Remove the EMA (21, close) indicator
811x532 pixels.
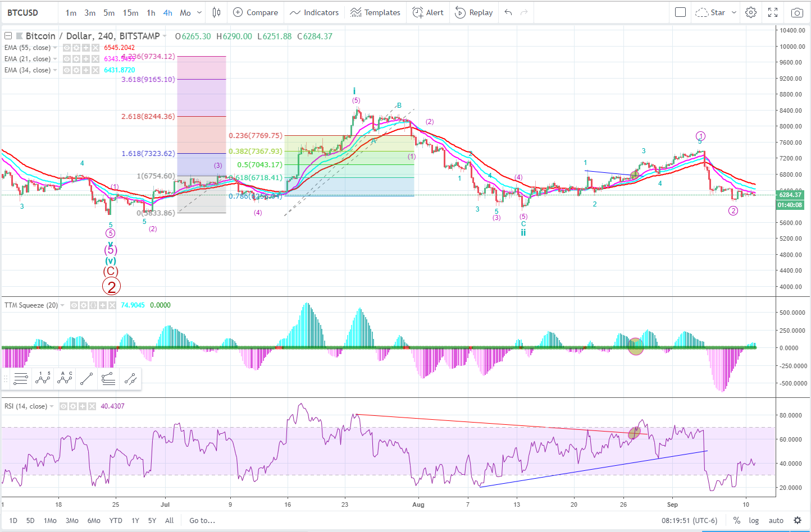click(95, 59)
